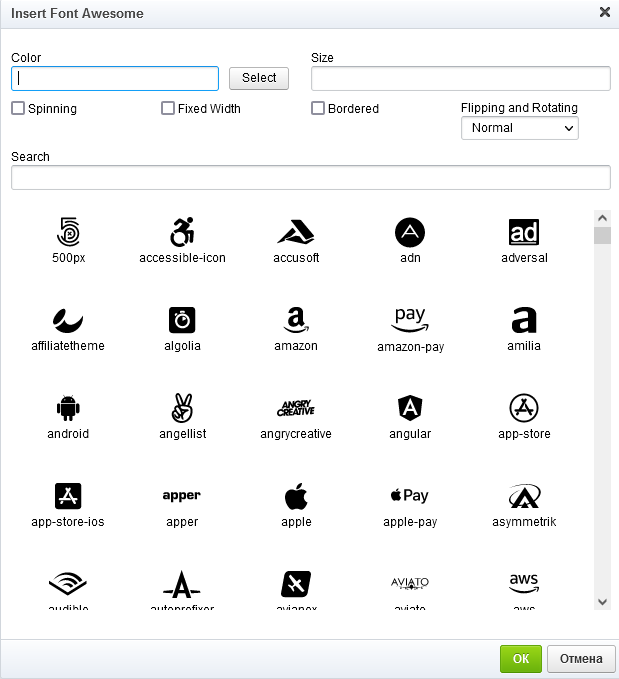Open the Flipping and Rotating dropdown
619x679 pixels.
[519, 128]
